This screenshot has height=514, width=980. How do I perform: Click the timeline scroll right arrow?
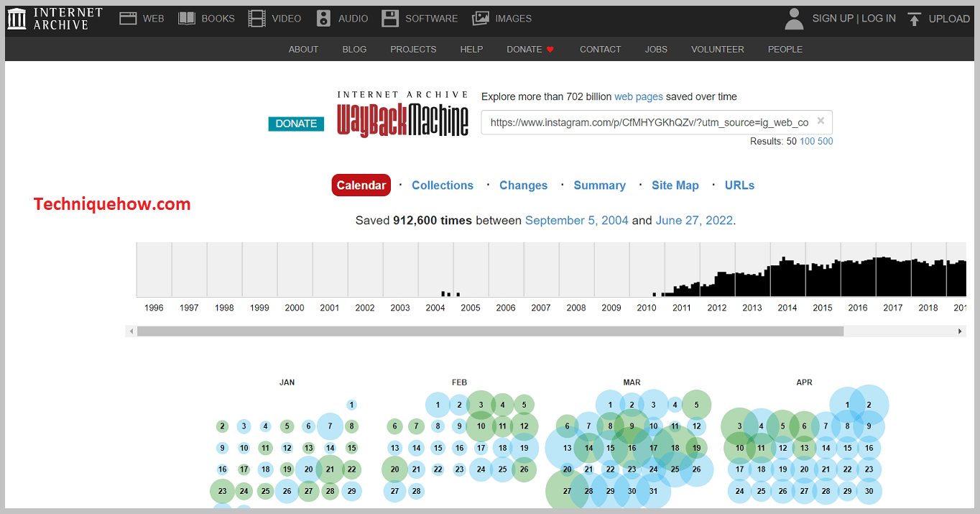pyautogui.click(x=961, y=331)
